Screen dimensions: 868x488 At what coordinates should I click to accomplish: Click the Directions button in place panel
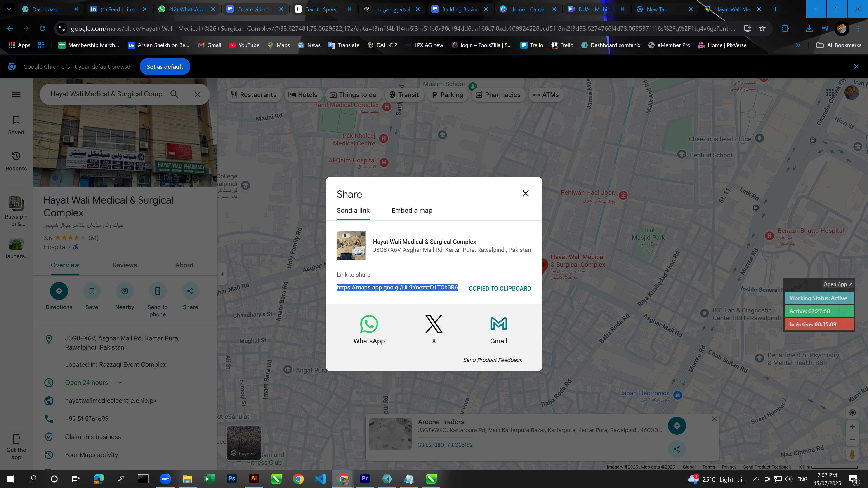pyautogui.click(x=59, y=296)
